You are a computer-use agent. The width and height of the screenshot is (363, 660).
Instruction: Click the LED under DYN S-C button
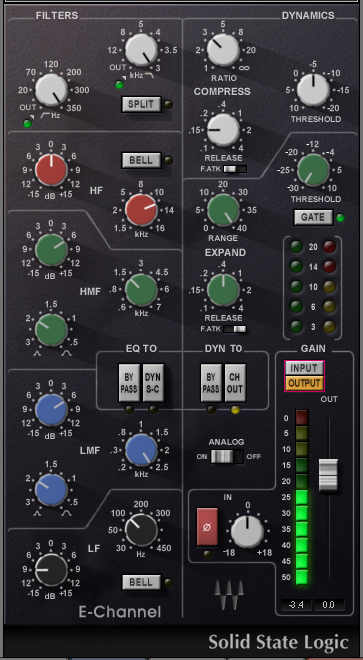(x=153, y=410)
